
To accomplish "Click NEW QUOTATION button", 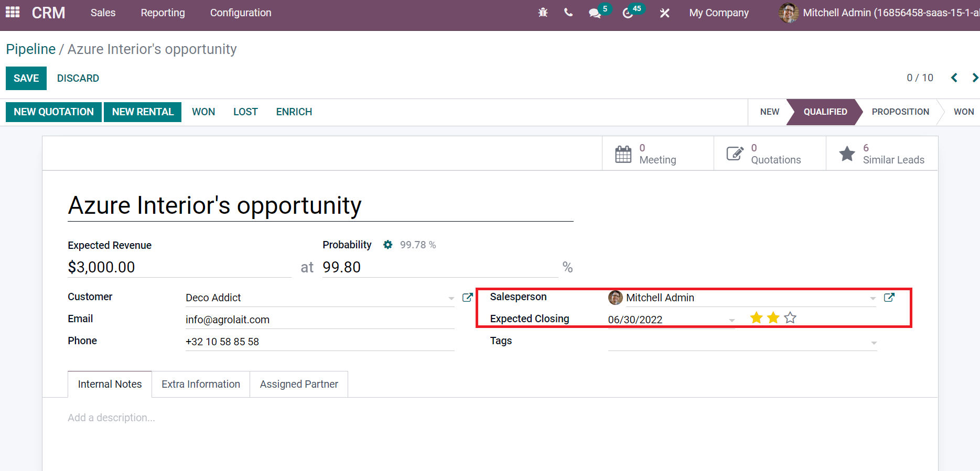I will [53, 112].
